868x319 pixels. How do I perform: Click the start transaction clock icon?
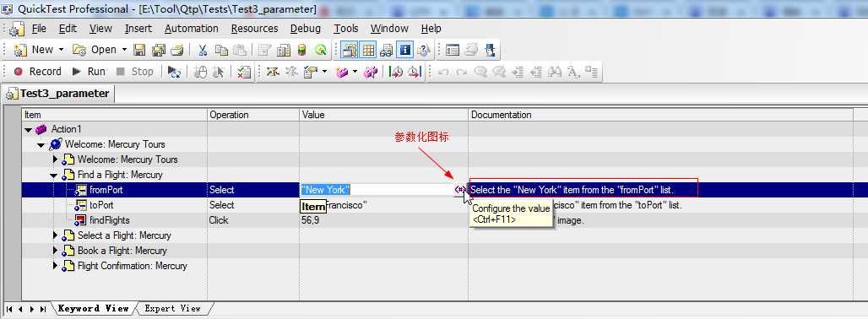coord(396,72)
